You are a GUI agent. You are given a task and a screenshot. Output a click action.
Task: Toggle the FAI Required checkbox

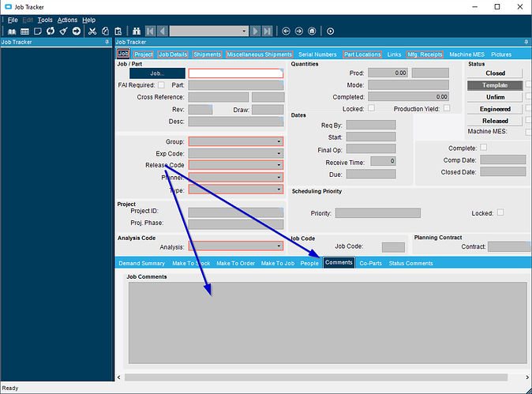(x=161, y=84)
